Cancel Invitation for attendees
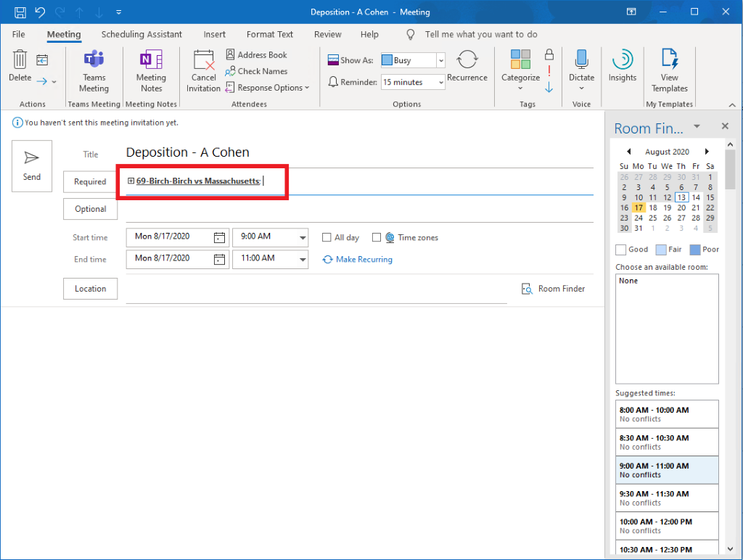The width and height of the screenshot is (743, 560). 203,71
